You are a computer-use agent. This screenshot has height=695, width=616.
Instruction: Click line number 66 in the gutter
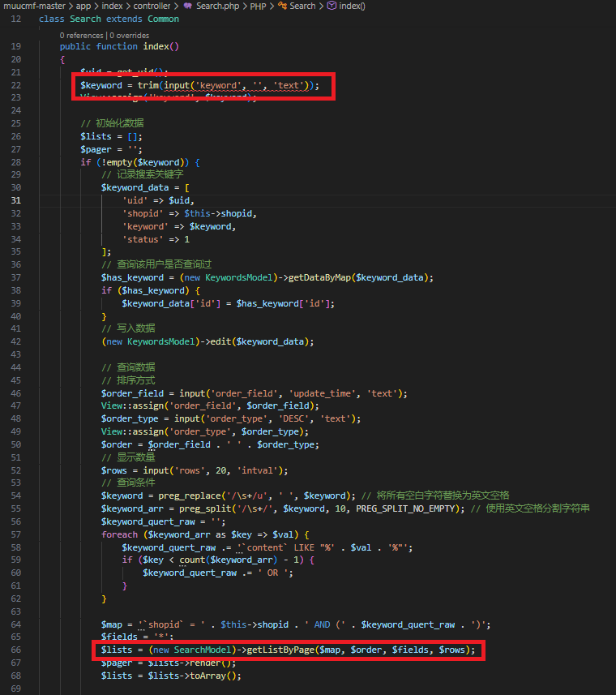pyautogui.click(x=16, y=650)
